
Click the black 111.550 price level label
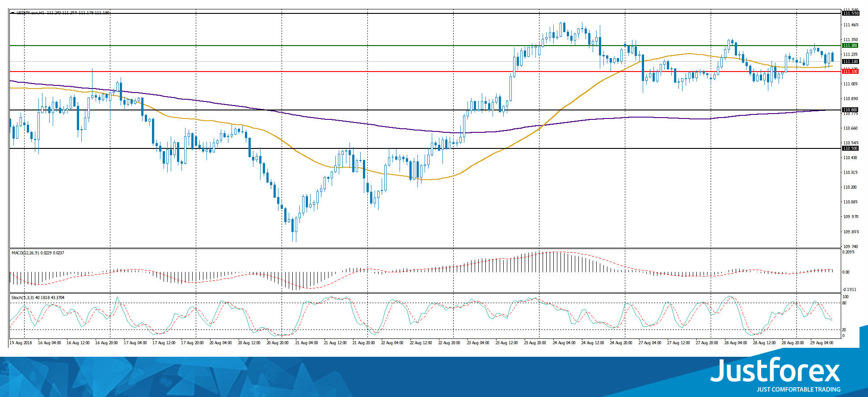pyautogui.click(x=850, y=13)
